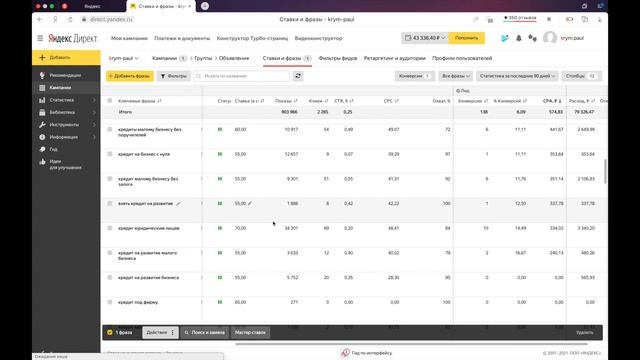Open Поиск и замена in the bottom bar

click(x=205, y=332)
